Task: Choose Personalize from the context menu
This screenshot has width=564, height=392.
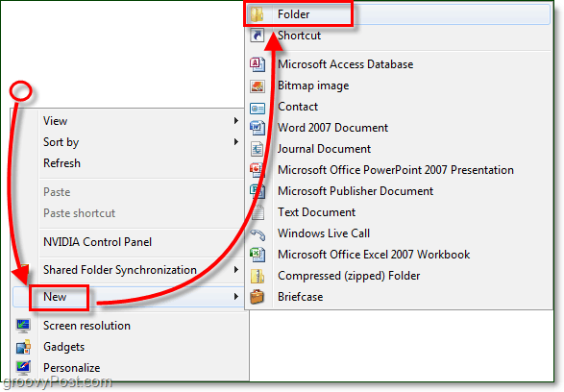Action: (x=131, y=368)
